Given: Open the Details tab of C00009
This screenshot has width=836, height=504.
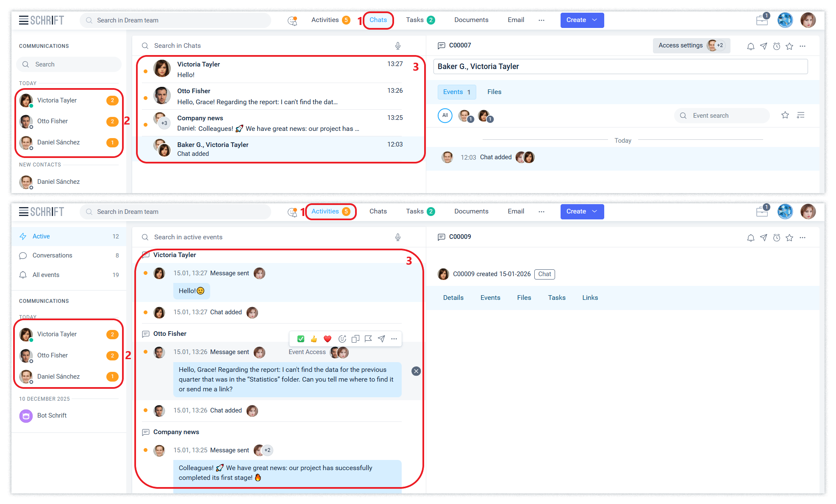Looking at the screenshot, I should click(x=453, y=298).
